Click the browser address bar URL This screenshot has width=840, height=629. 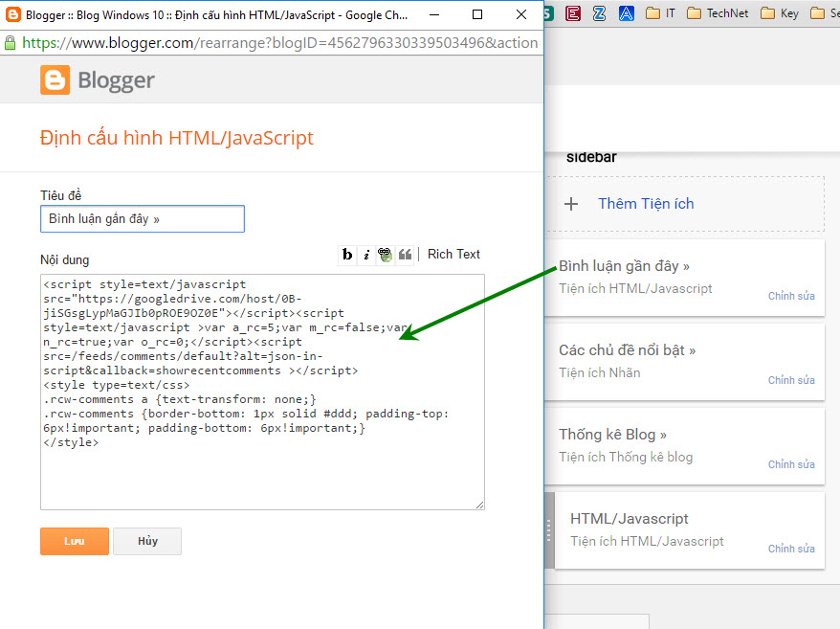[279, 42]
